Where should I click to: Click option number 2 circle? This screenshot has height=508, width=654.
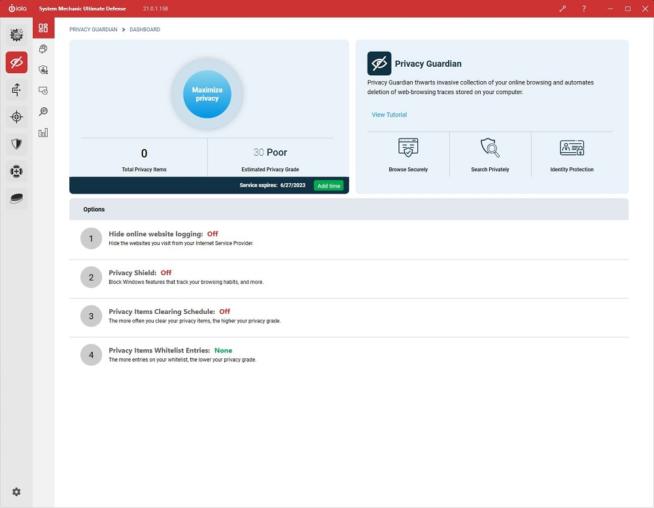(x=91, y=277)
